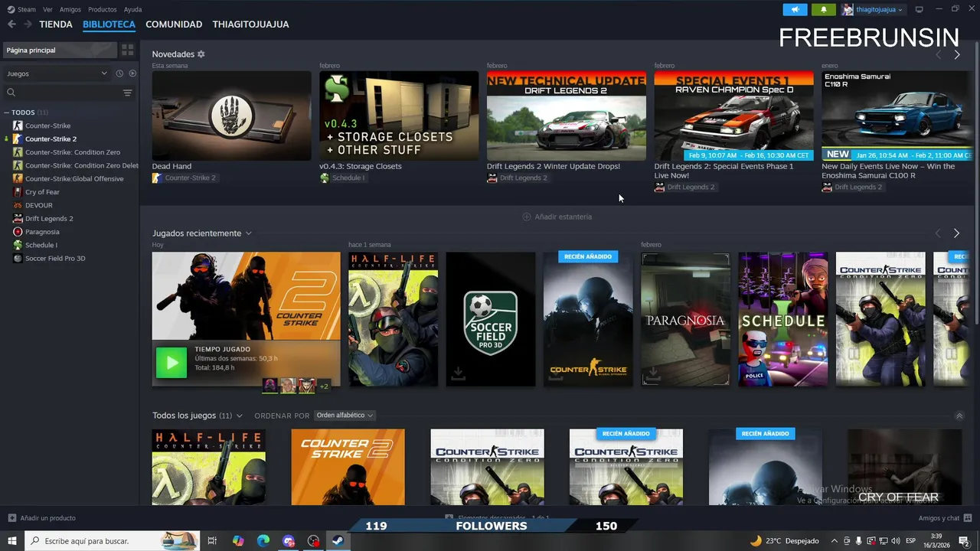Open advanced filter options icon
980x551 pixels.
(x=127, y=93)
